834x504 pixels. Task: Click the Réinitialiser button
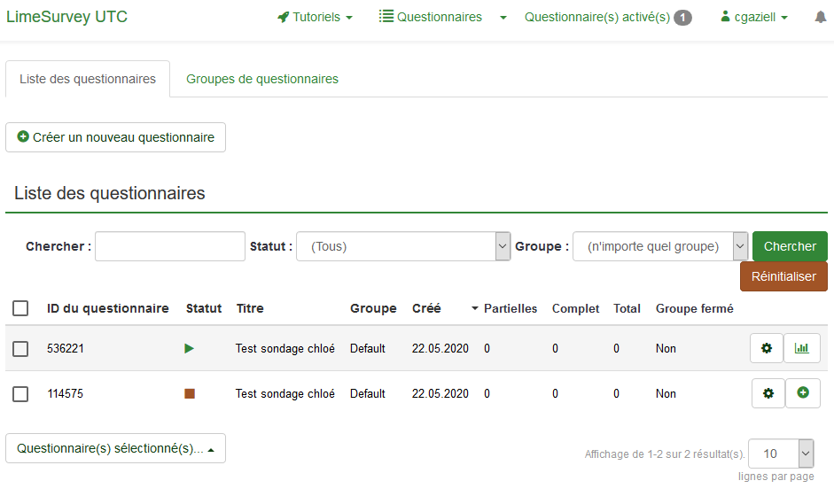[x=783, y=276]
